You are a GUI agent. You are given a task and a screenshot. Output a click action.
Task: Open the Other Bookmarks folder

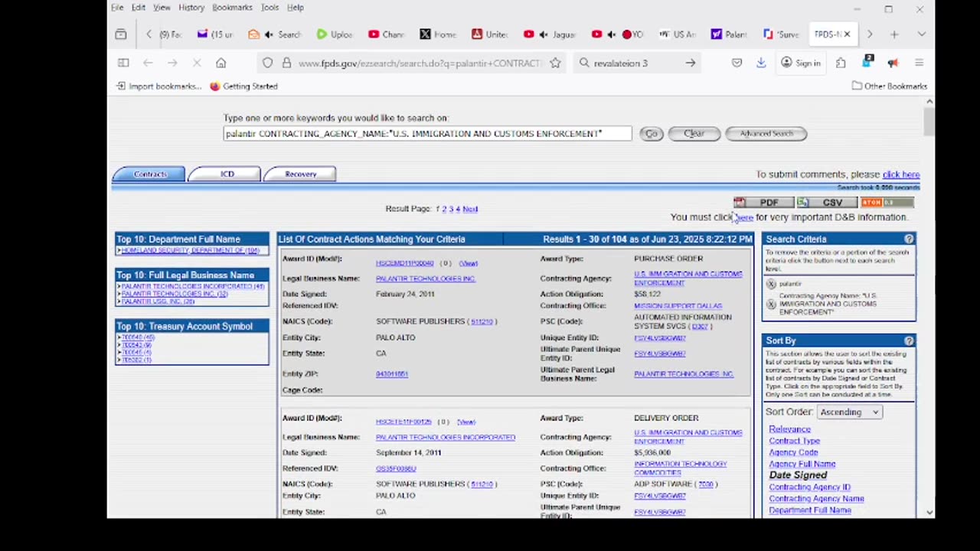click(890, 86)
